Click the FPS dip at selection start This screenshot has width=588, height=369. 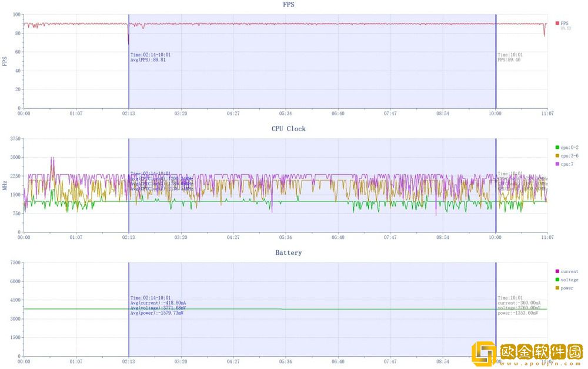click(129, 42)
